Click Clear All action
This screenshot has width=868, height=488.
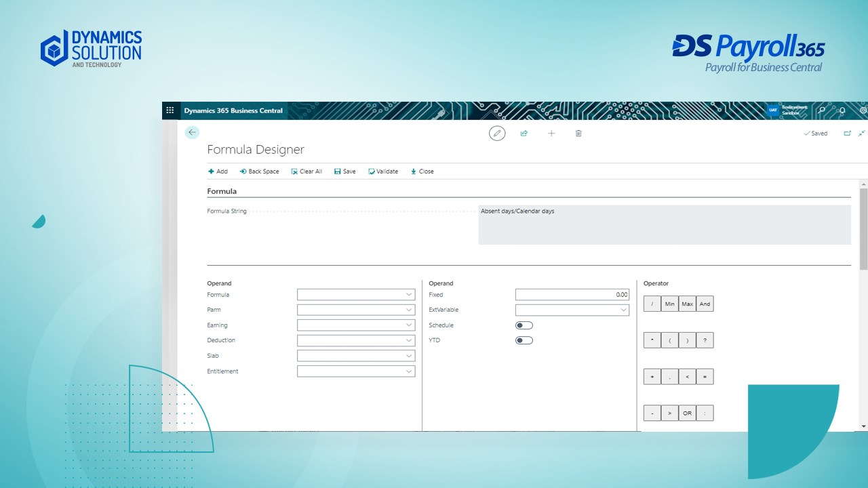(x=307, y=171)
